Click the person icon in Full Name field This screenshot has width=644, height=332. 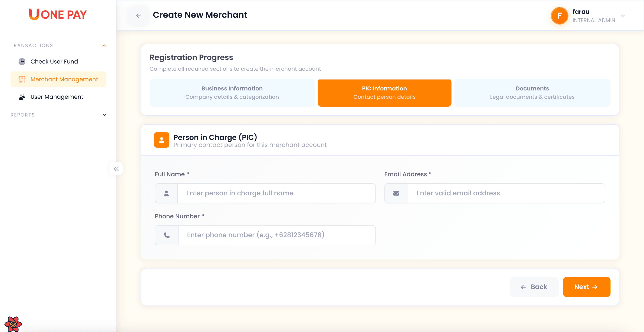(166, 193)
